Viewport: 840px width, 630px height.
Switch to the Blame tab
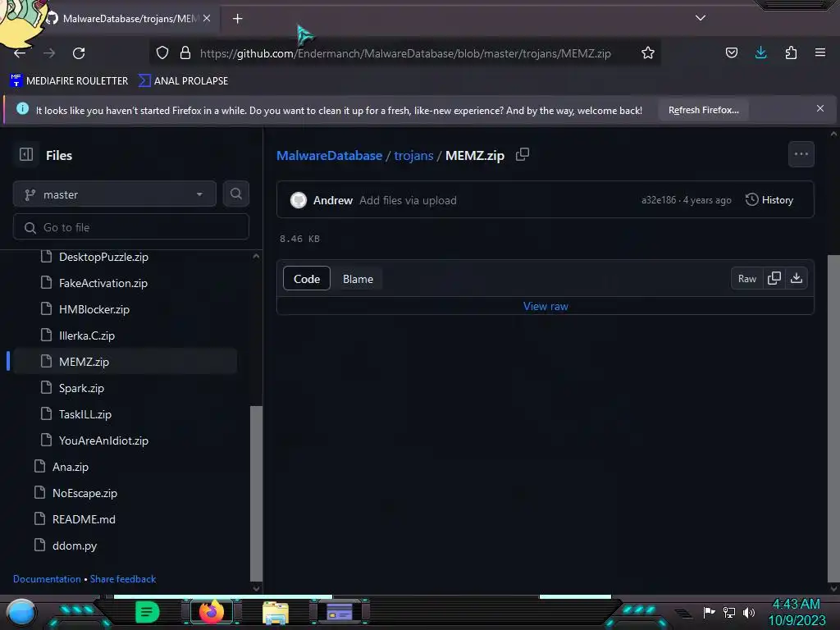point(358,279)
